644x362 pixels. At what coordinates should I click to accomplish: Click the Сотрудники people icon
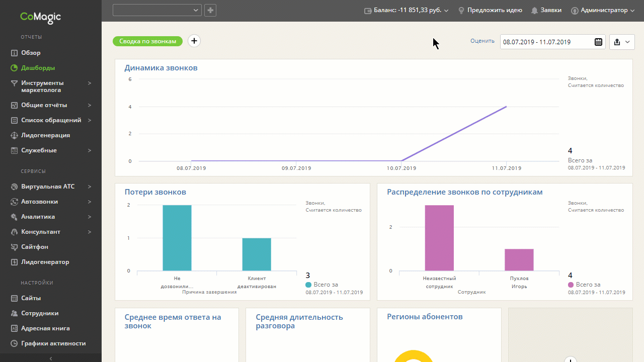click(x=14, y=313)
